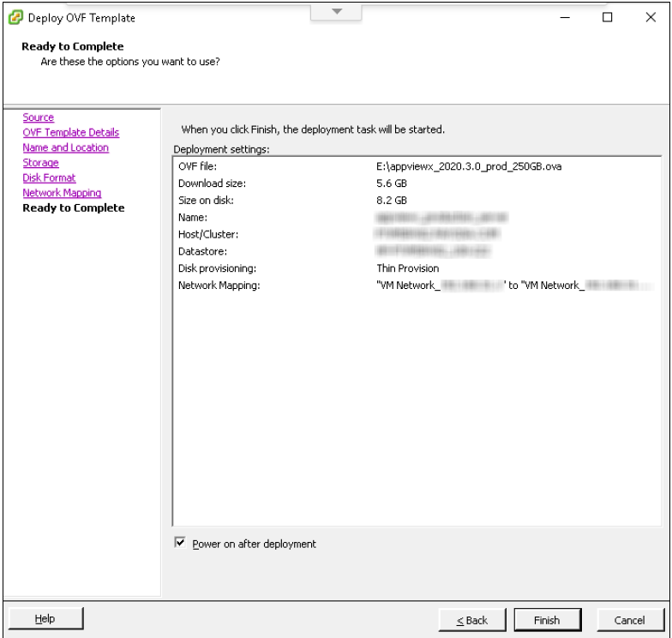Click the OVF file: label
Viewport: 672px width, 638px height.
197,166
